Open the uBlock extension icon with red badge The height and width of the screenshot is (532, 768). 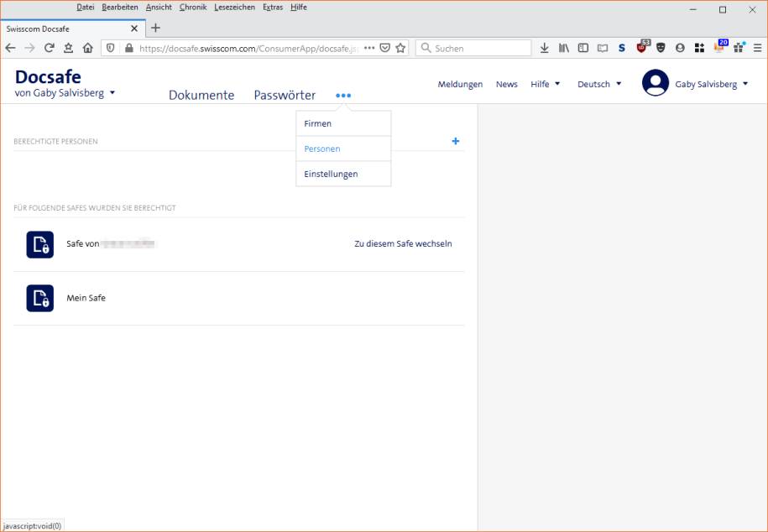641,47
